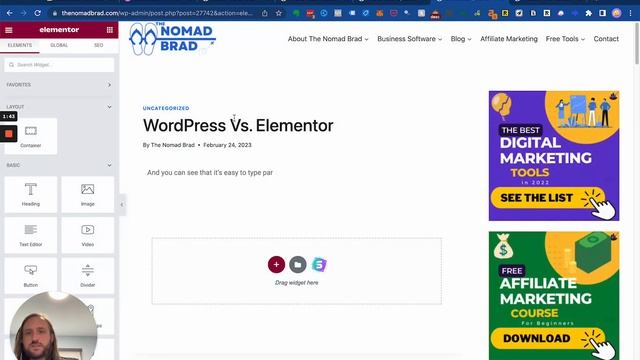640x360 pixels.
Task: Select the 'WordPress Vs. Elementor' title
Action: click(238, 125)
